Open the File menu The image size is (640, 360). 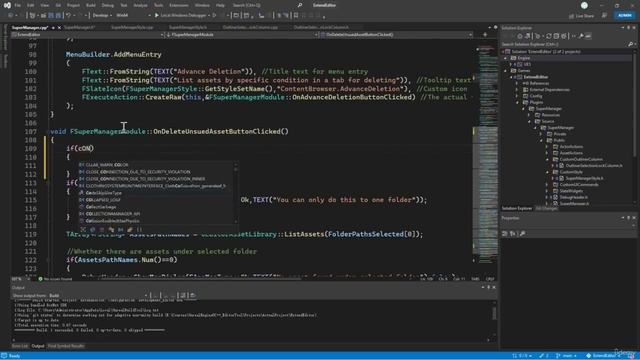click(x=18, y=5)
